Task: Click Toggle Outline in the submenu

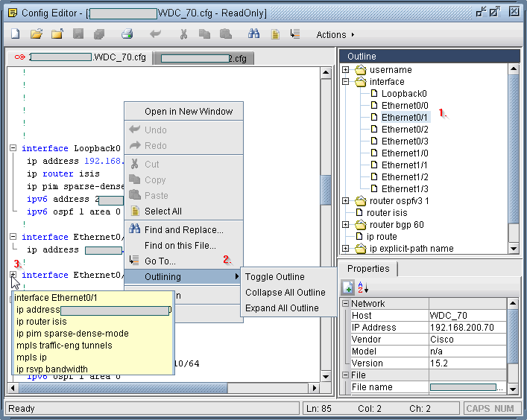Action: 274,277
